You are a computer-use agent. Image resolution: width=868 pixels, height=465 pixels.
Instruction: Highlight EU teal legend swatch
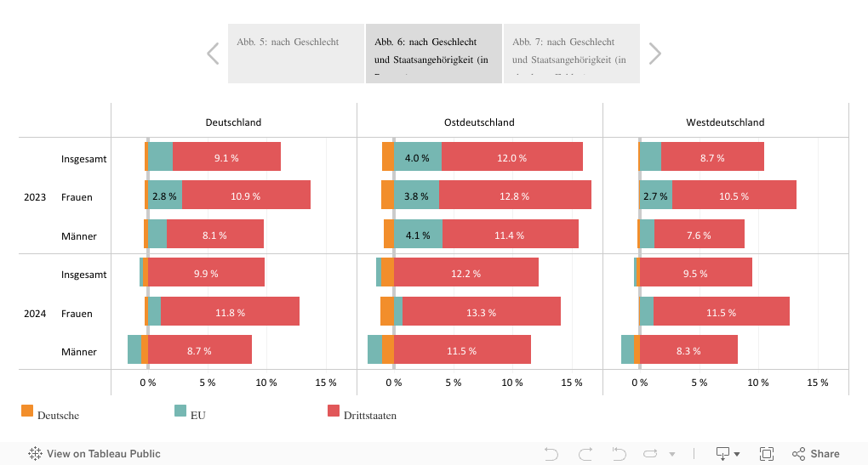pyautogui.click(x=180, y=411)
